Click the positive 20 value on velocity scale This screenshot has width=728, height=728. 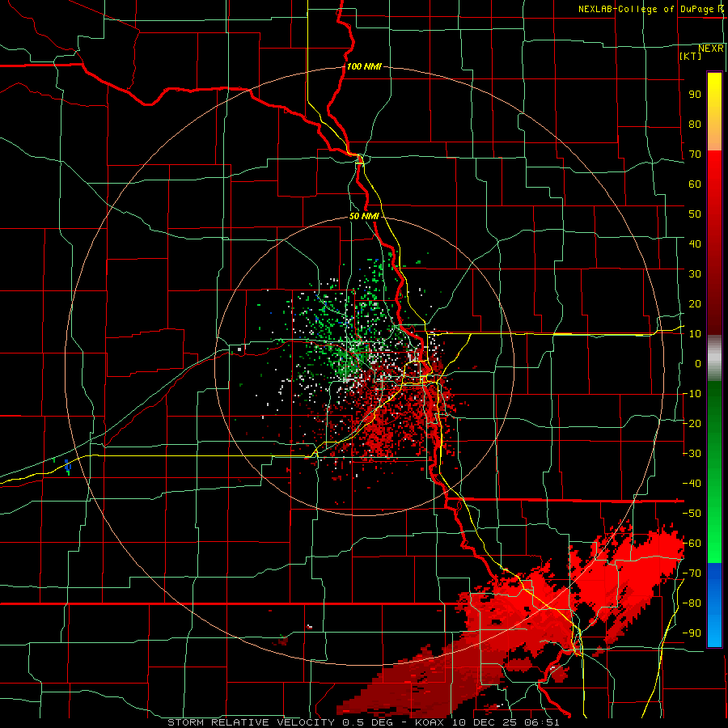[695, 304]
